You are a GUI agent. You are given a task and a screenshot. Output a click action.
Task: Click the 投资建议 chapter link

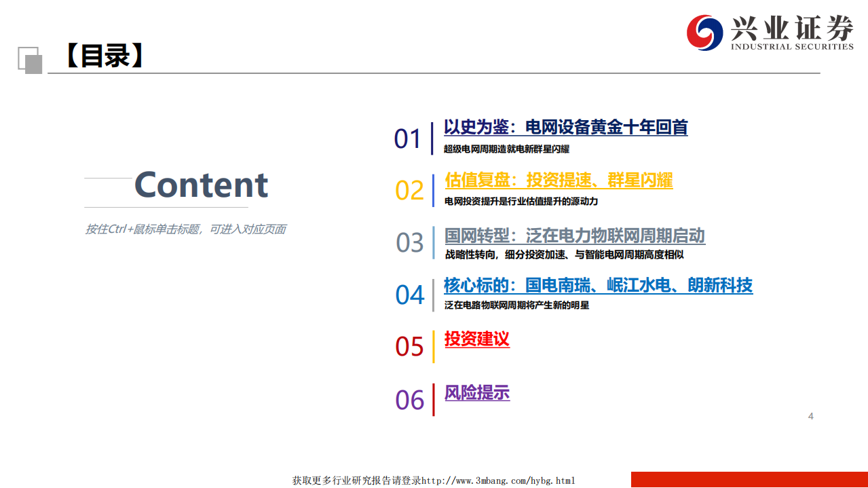[x=476, y=339]
